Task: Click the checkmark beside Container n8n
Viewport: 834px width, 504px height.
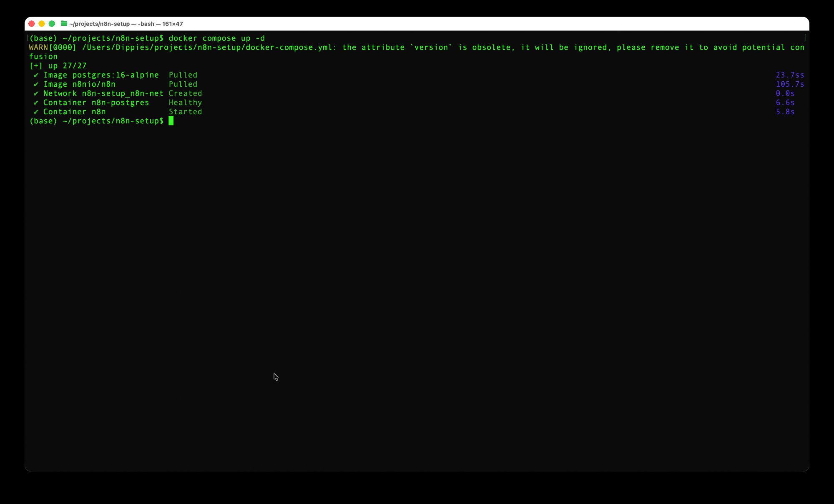Action: click(x=37, y=111)
